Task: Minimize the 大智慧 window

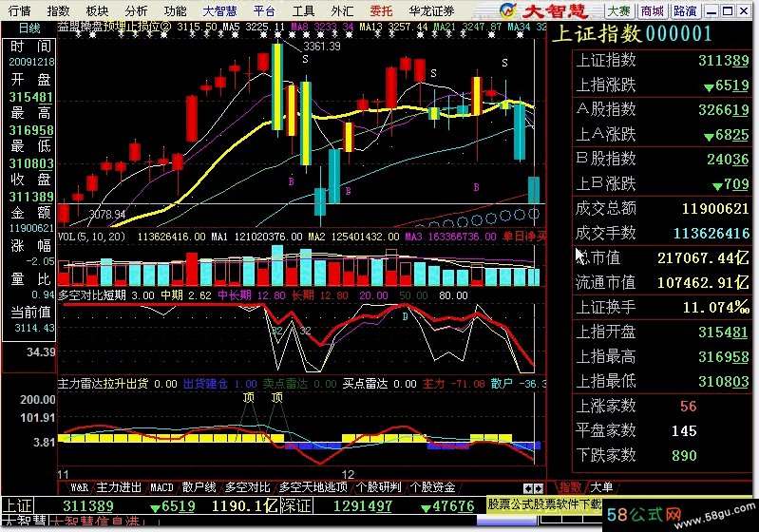Action: click(712, 10)
